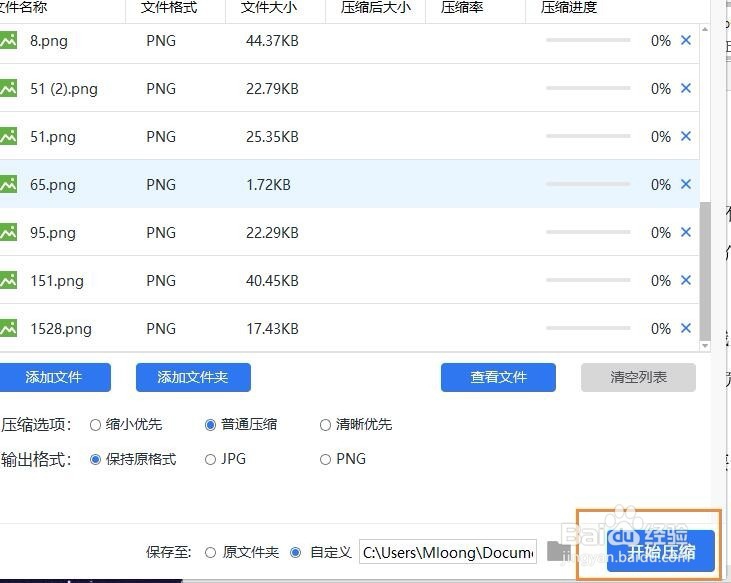Remove 51 (2).png using its X icon
Screen dimensions: 731x583
(685, 89)
